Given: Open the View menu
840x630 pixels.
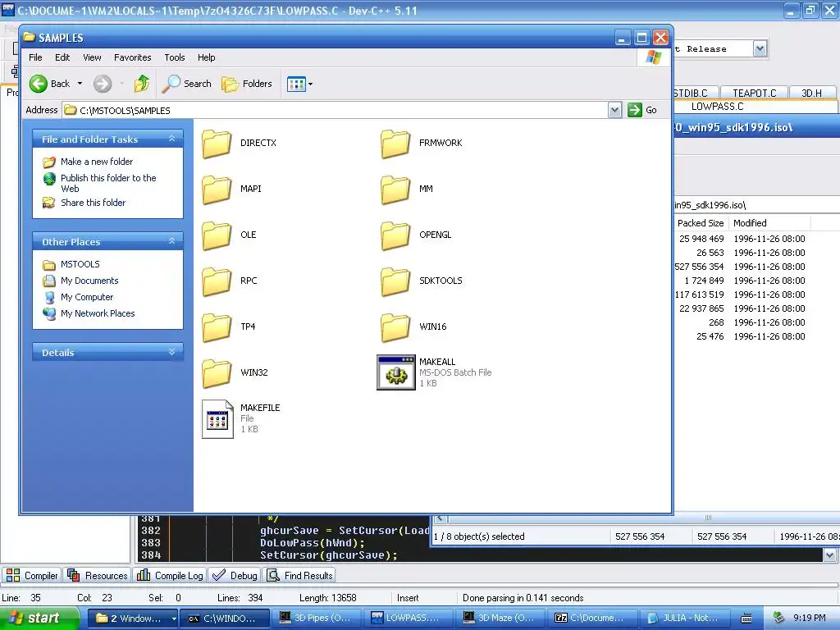Looking at the screenshot, I should [92, 57].
